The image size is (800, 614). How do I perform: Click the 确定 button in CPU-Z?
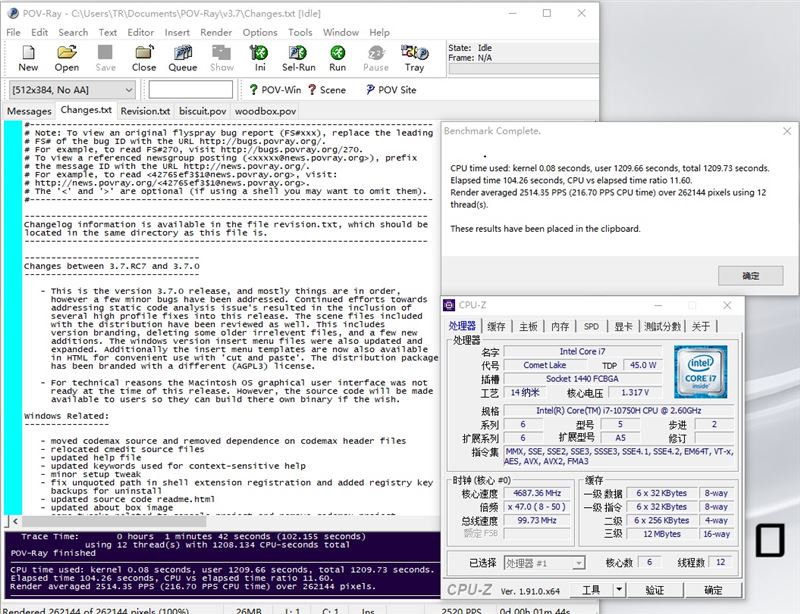(x=713, y=590)
